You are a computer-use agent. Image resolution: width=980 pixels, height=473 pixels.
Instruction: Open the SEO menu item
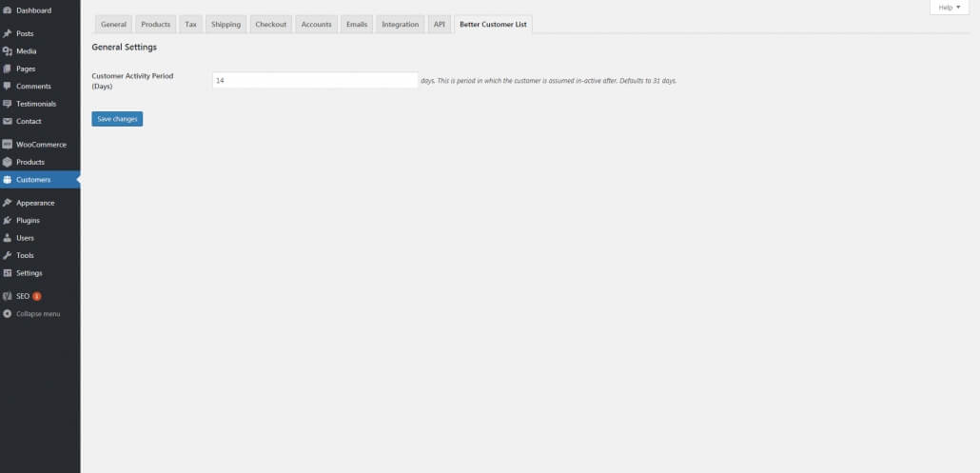coord(24,296)
